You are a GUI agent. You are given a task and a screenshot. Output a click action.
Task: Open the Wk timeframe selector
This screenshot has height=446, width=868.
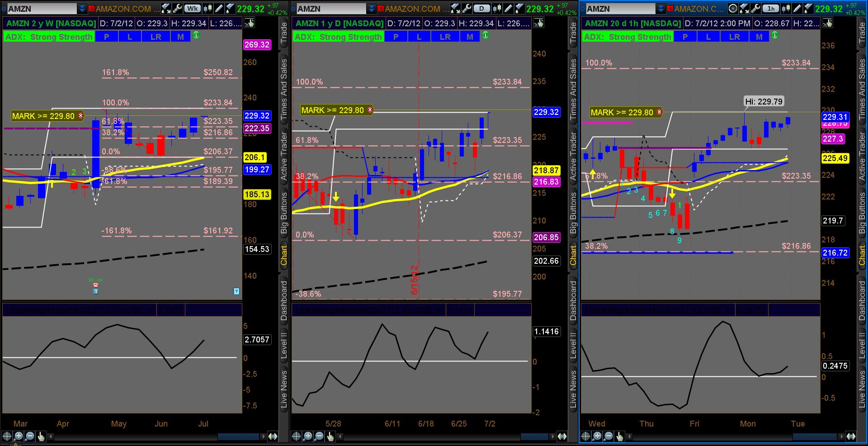coord(193,9)
